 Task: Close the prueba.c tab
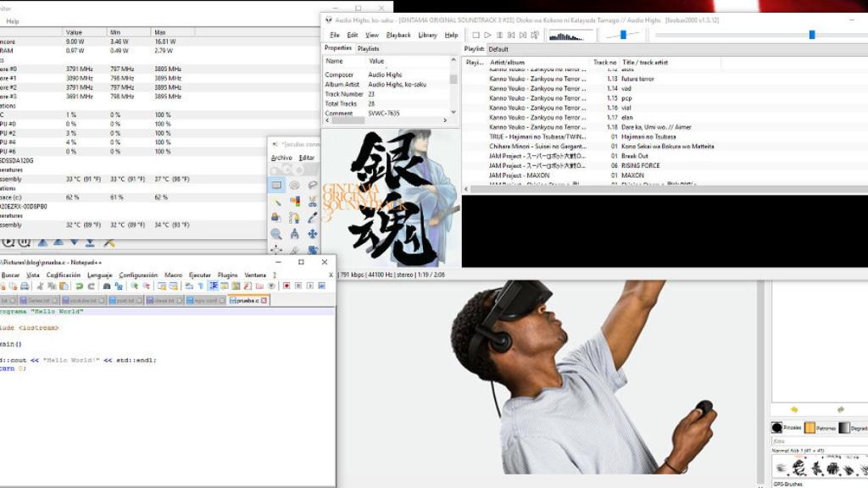(264, 301)
